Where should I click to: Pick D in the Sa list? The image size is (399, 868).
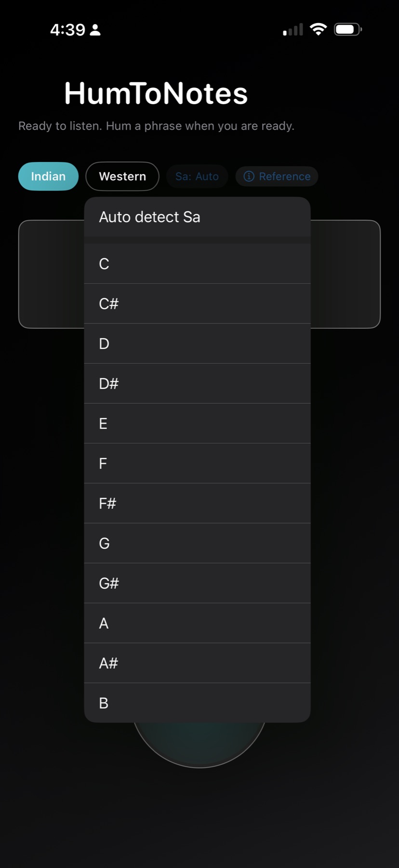[197, 344]
